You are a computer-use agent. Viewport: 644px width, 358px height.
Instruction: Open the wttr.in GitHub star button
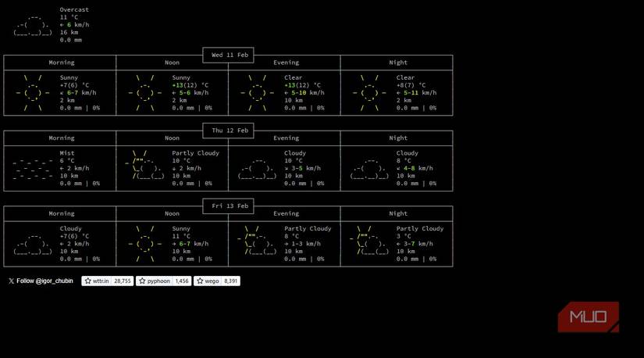pyautogui.click(x=97, y=281)
